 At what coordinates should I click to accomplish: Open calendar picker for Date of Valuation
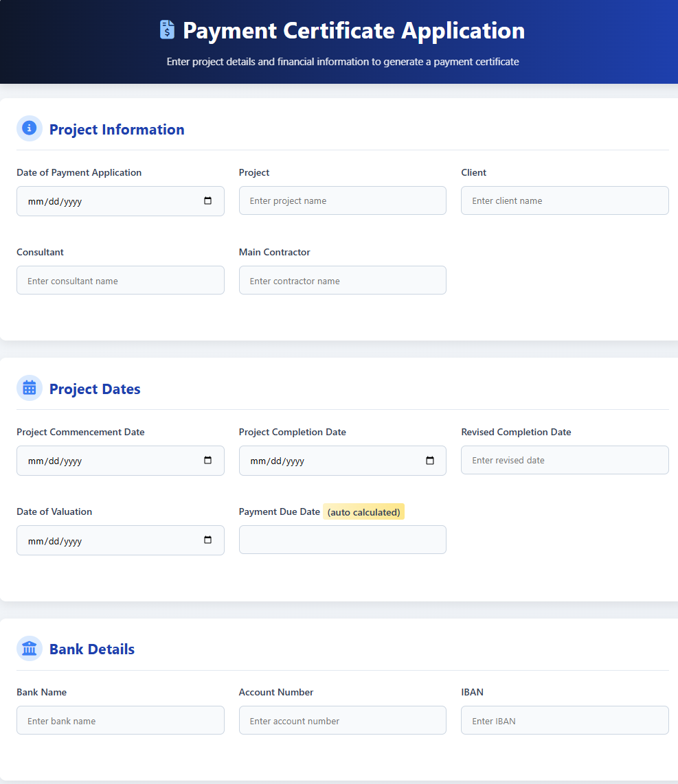[x=207, y=540]
